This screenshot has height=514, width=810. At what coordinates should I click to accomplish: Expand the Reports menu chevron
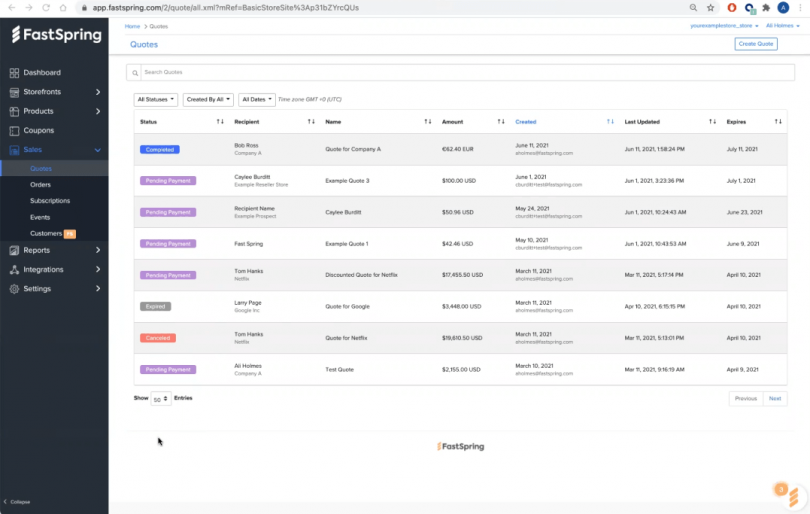click(98, 250)
